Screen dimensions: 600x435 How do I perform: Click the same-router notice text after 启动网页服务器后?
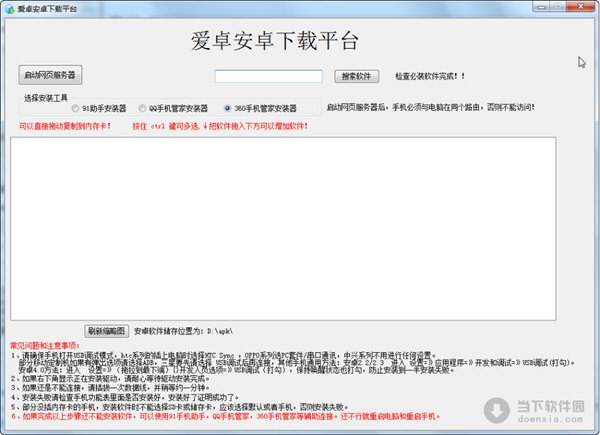(430, 108)
